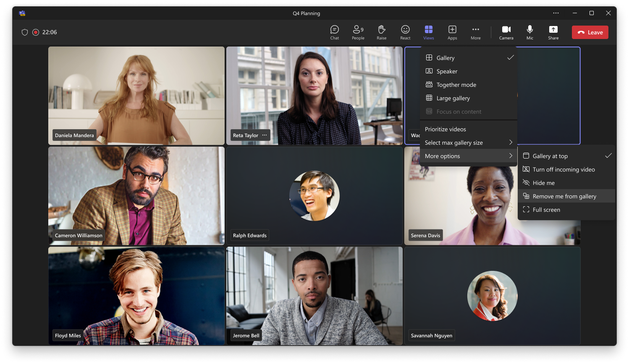Expand Select max gallery size submenu

468,143
